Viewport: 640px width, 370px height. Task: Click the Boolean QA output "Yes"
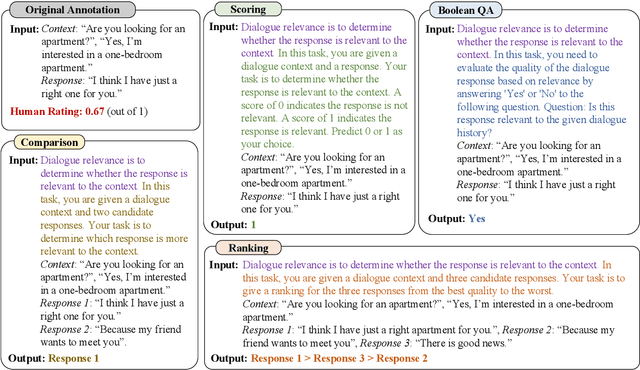(x=477, y=219)
